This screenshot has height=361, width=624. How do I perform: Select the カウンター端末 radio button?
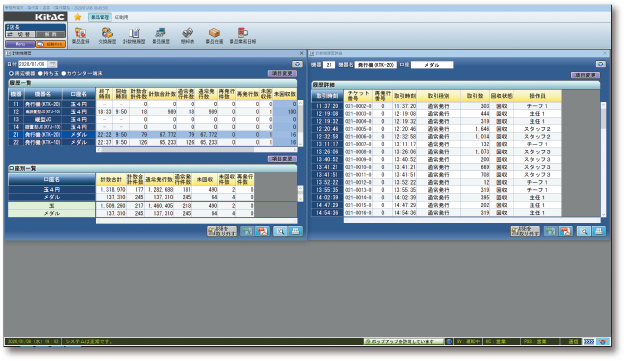tap(64, 74)
